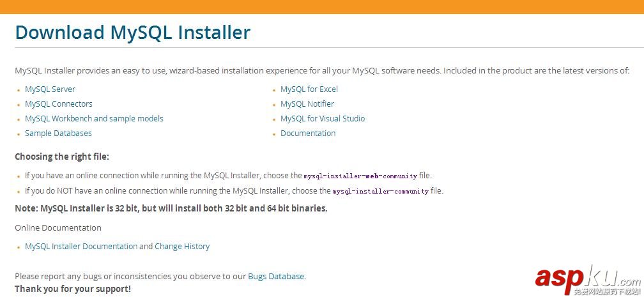Click the mysql-installer-community file name
This screenshot has width=644, height=299.
[380, 191]
